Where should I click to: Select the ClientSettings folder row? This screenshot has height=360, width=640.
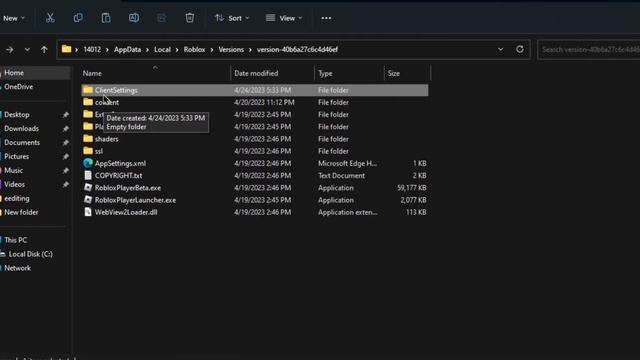point(255,90)
